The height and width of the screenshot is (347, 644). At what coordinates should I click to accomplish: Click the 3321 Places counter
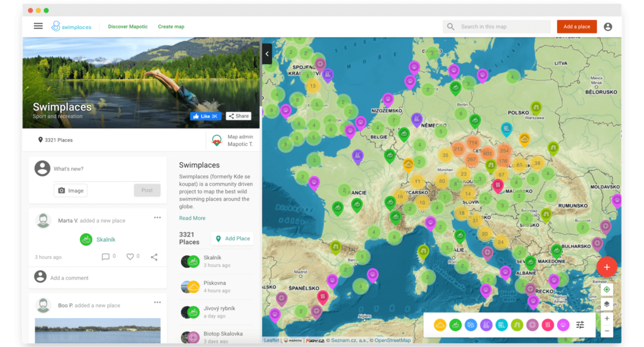pos(55,140)
